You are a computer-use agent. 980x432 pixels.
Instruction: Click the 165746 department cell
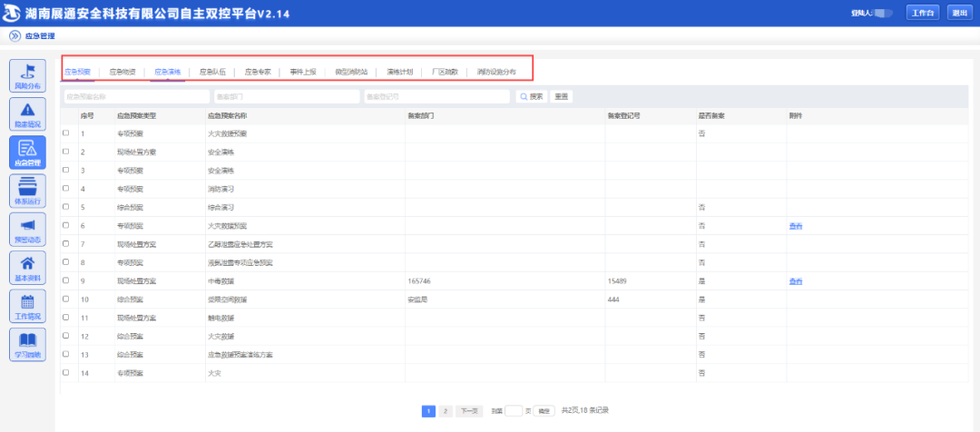418,281
